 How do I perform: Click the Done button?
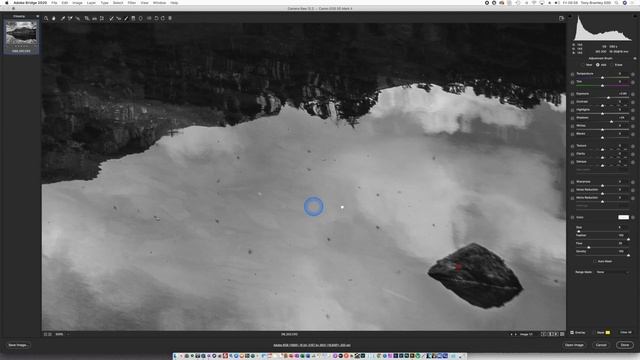tap(625, 345)
